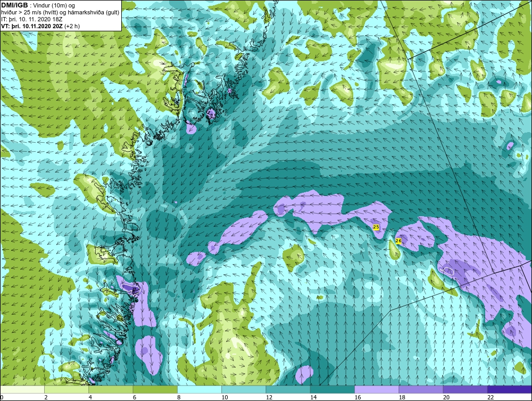The image size is (532, 401).
Task: Click the scale number 12
Action: [269, 397]
